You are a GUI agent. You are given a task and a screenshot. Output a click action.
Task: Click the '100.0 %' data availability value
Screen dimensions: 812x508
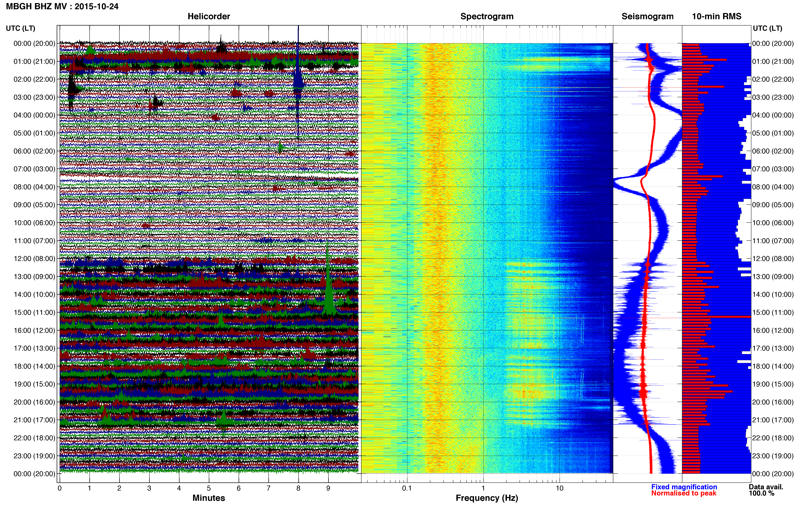761,493
